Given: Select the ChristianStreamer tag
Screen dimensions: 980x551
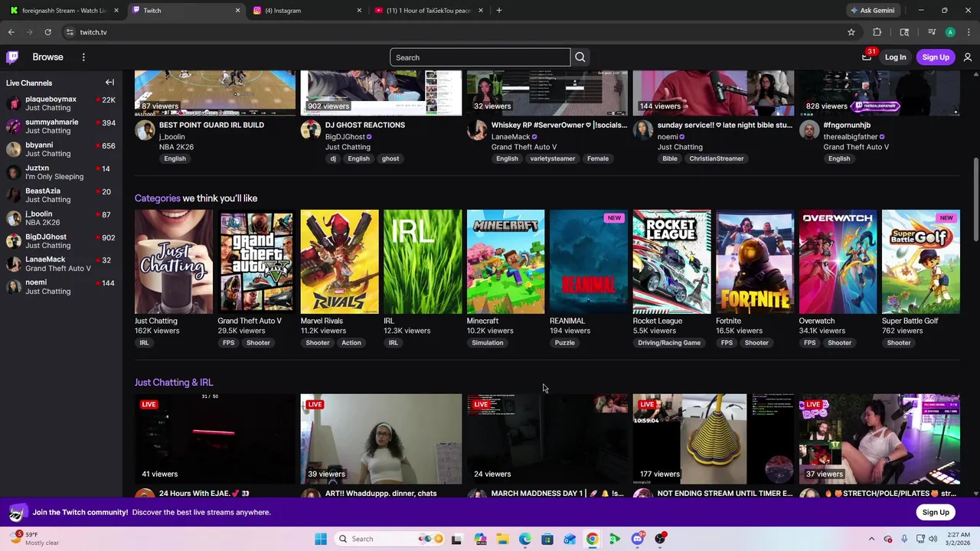Looking at the screenshot, I should coord(717,158).
